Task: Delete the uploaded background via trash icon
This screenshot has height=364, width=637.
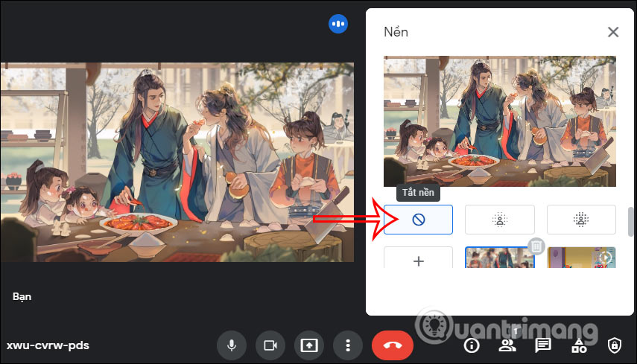Action: (x=536, y=246)
